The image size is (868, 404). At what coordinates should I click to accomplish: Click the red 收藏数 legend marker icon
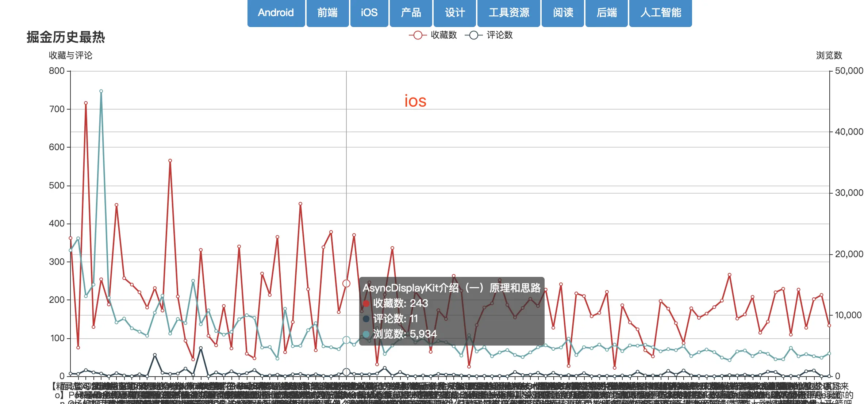pos(418,35)
